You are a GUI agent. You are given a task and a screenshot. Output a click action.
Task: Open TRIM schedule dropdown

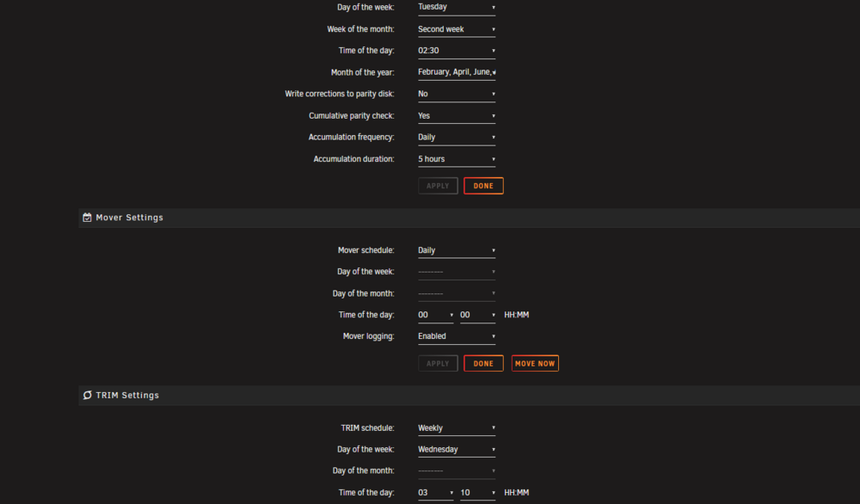[x=457, y=427]
